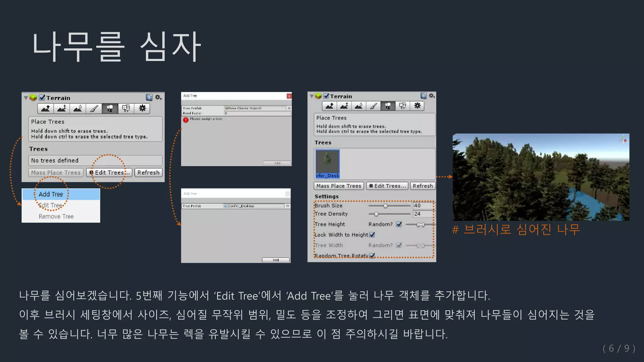Viewport: 644px width, 362px height.
Task: Click 'No trees defined' text box
Action: coord(95,161)
